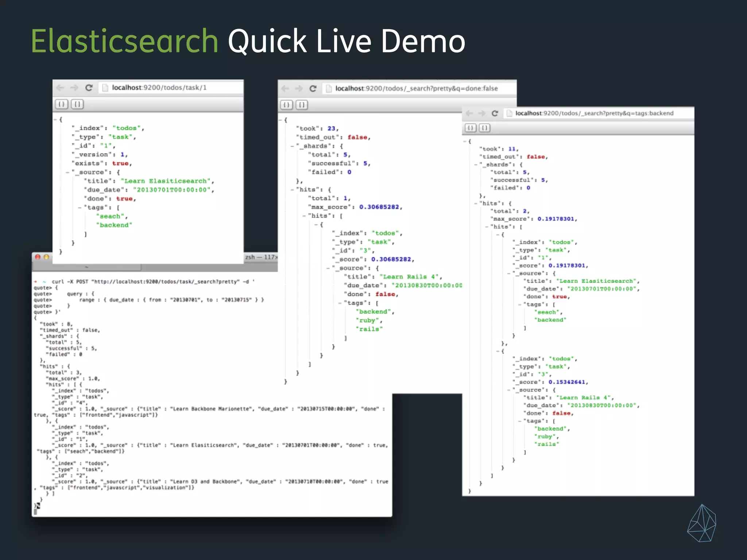Collapse the hits node in tags:backend results
The width and height of the screenshot is (747, 560).
(x=476, y=203)
